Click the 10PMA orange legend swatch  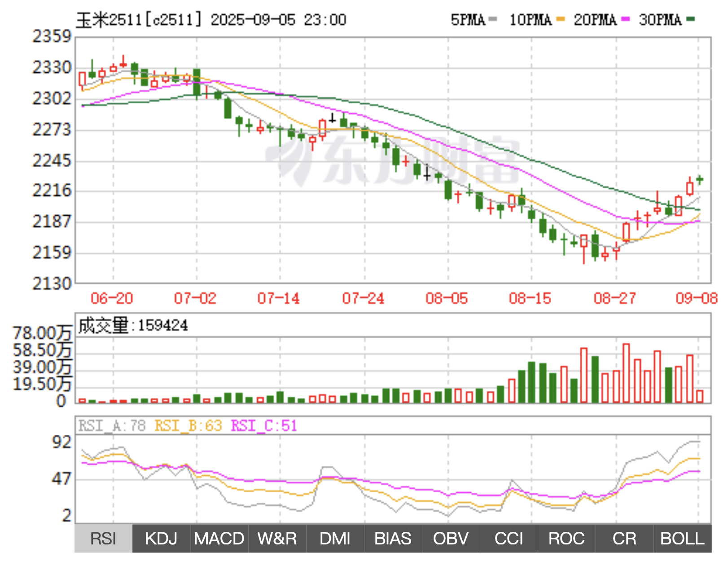pos(560,19)
